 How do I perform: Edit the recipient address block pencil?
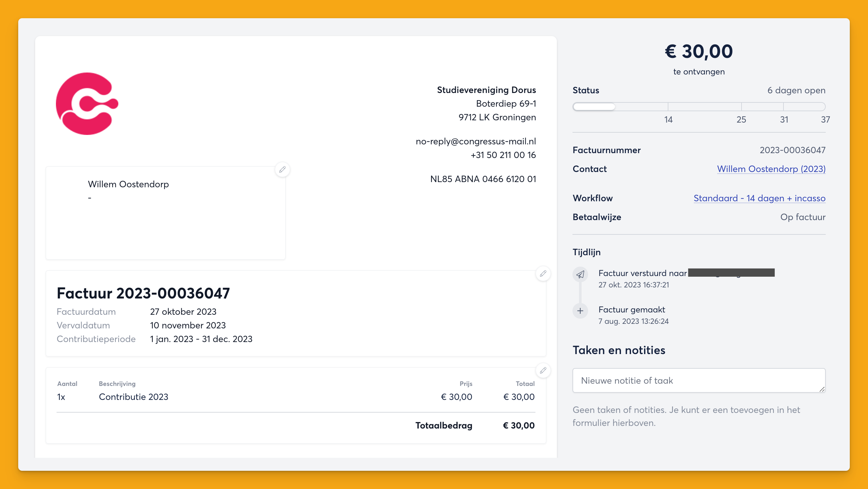point(283,169)
